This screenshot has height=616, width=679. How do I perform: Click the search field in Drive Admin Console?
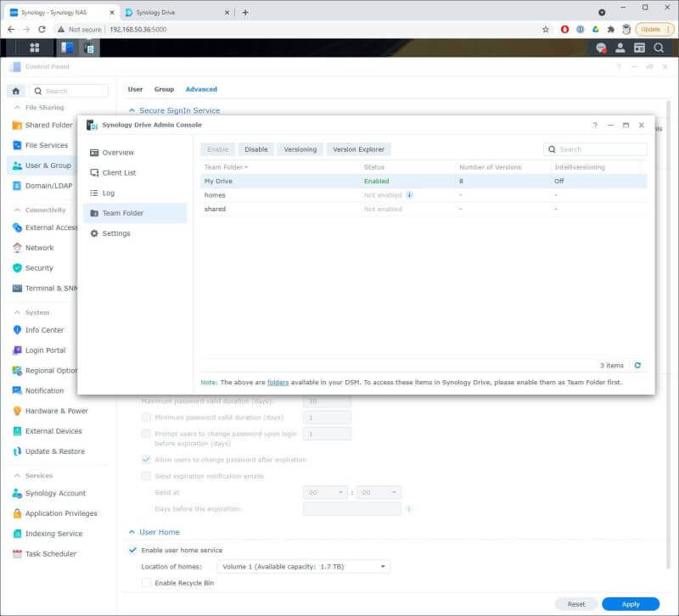[594, 148]
